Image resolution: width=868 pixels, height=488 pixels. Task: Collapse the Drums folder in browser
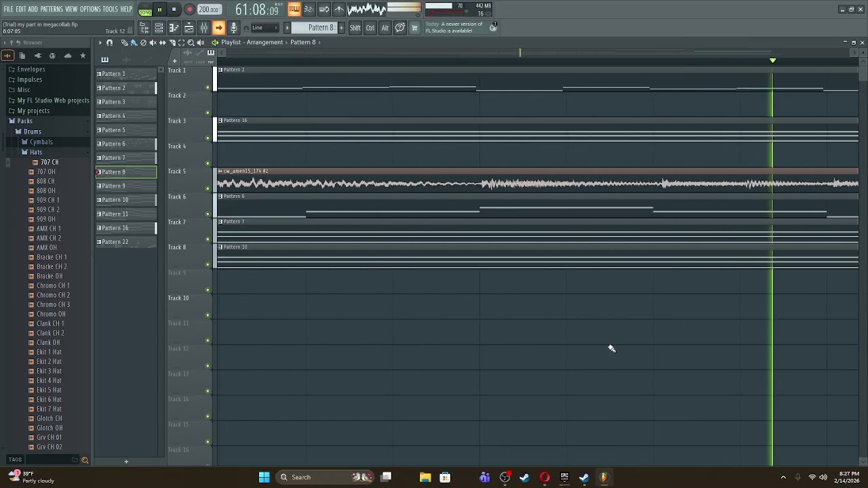coord(32,131)
